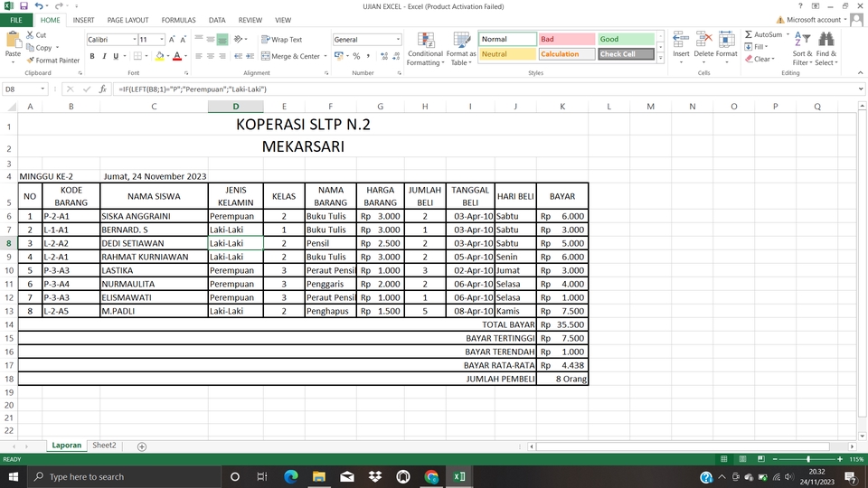Open Dropbox from taskbar
This screenshot has height=488, width=868.
[x=375, y=476]
